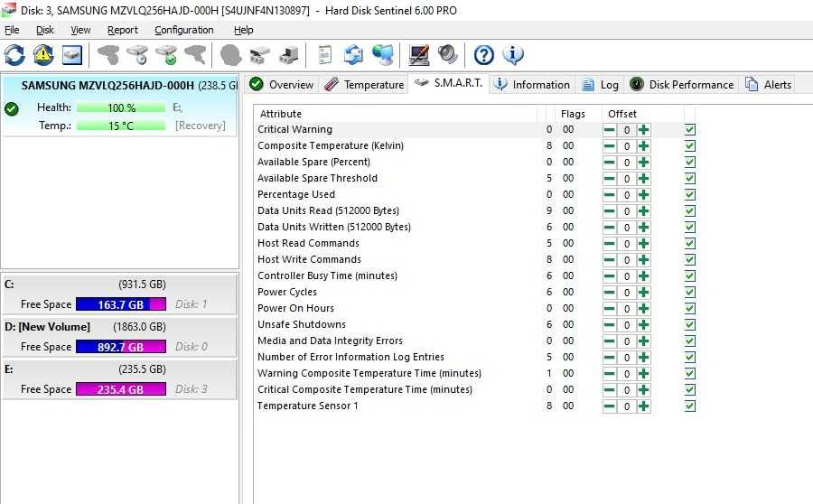
Task: Toggle the Critical Warning checkbox
Action: coord(689,130)
